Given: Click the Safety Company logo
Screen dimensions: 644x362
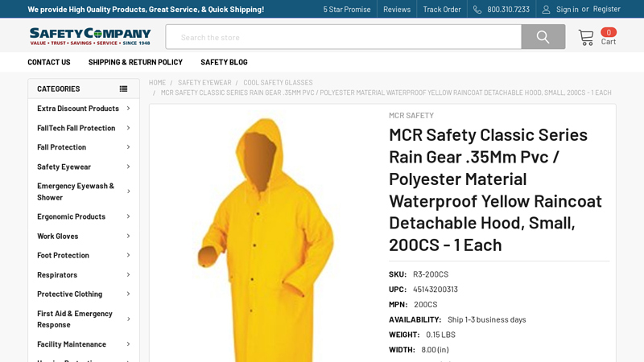Looking at the screenshot, I should point(90,36).
